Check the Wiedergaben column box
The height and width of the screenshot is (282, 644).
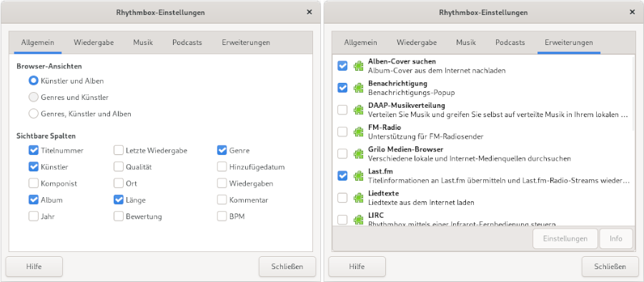pyautogui.click(x=222, y=183)
